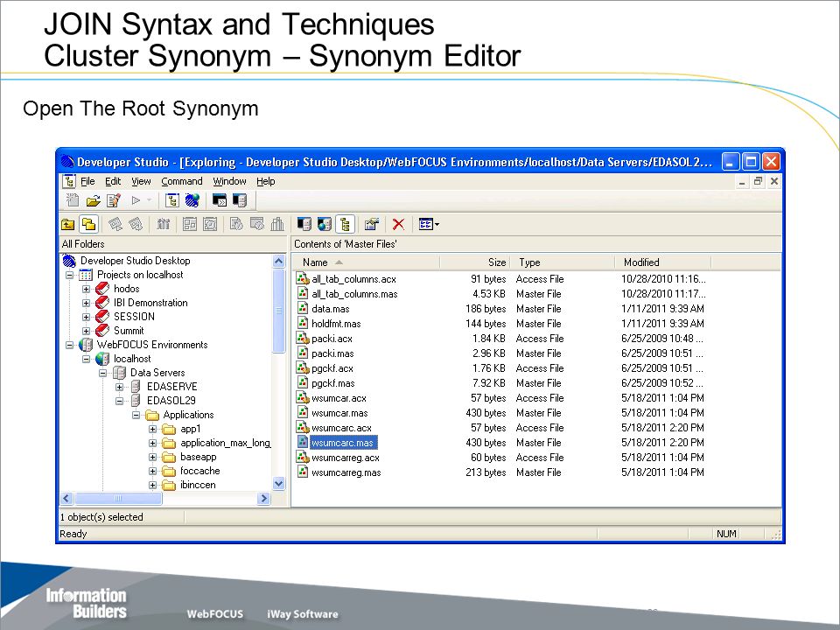This screenshot has height=630, width=840.
Task: Click the Open folder toolbar icon
Action: [x=94, y=201]
